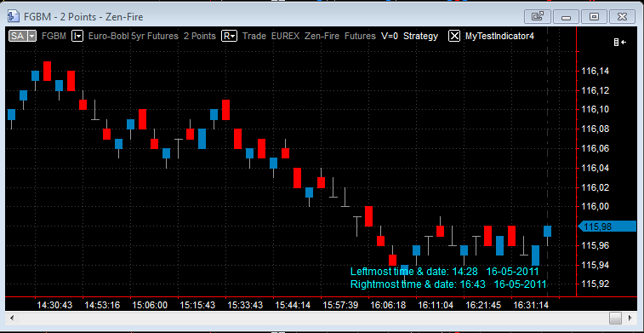Click the scale shift icon at top right

pyautogui.click(x=620, y=42)
